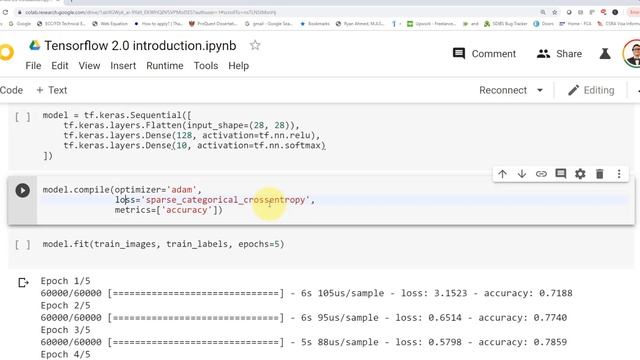Click the Share button
The height and width of the screenshot is (360, 640).
(x=559, y=53)
